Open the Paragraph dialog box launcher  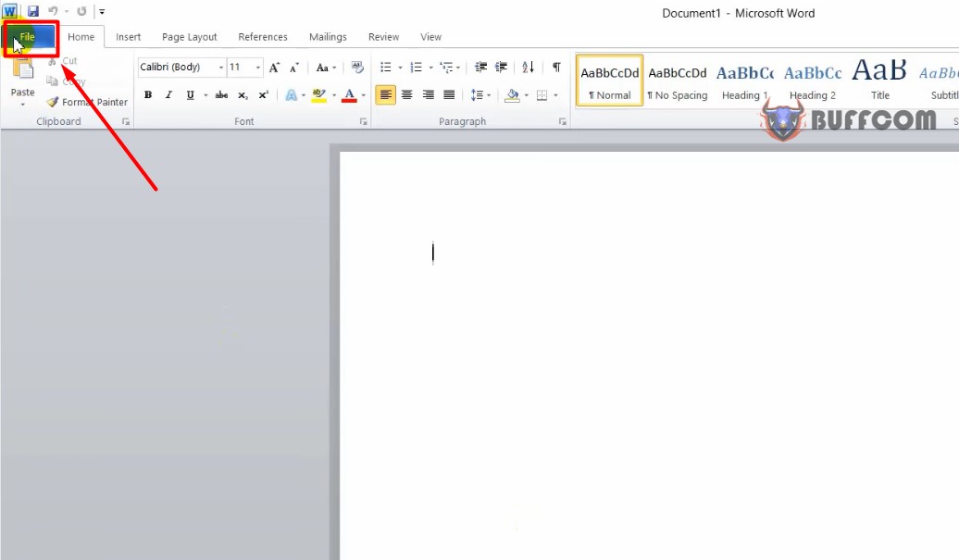coord(562,121)
